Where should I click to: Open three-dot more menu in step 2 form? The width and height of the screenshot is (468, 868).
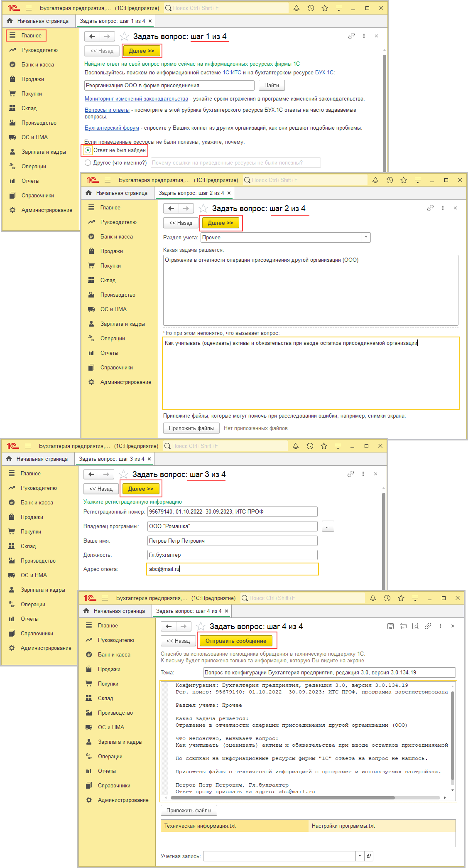point(443,208)
